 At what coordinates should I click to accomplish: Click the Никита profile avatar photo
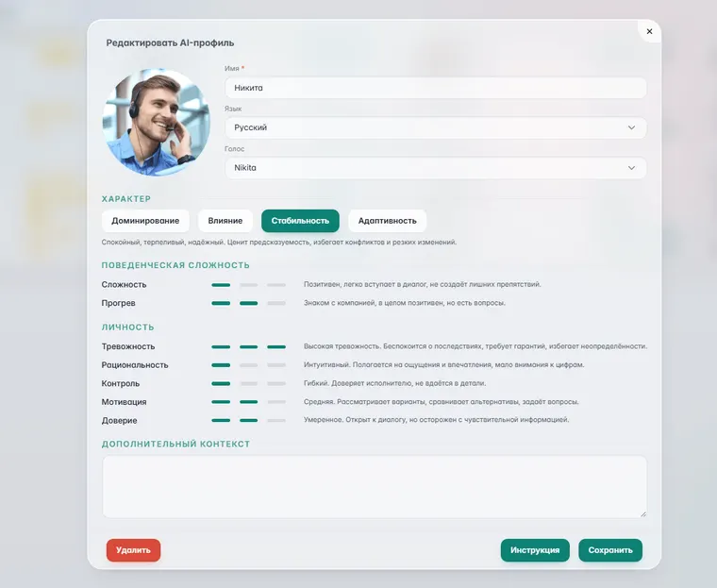(156, 122)
